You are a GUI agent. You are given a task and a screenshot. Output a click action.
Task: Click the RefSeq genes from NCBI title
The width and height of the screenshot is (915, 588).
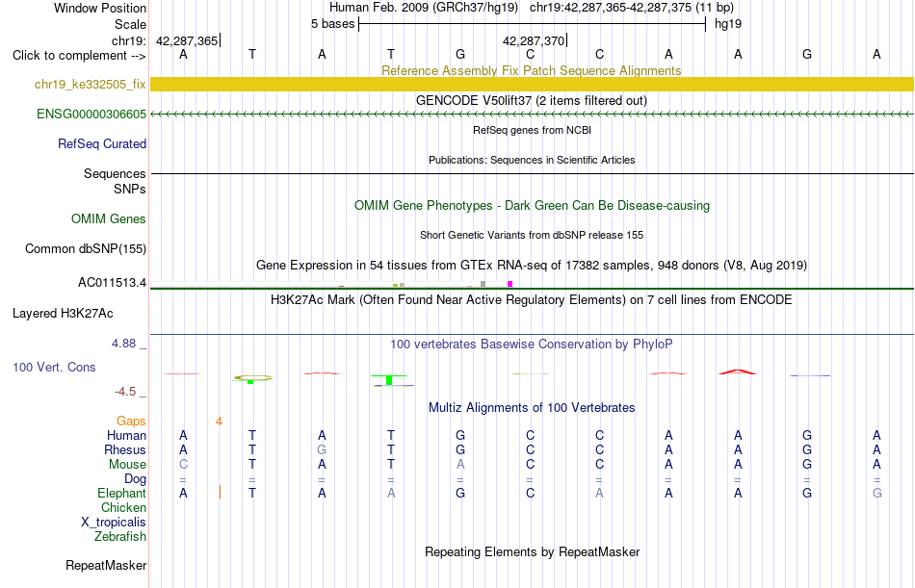click(532, 130)
